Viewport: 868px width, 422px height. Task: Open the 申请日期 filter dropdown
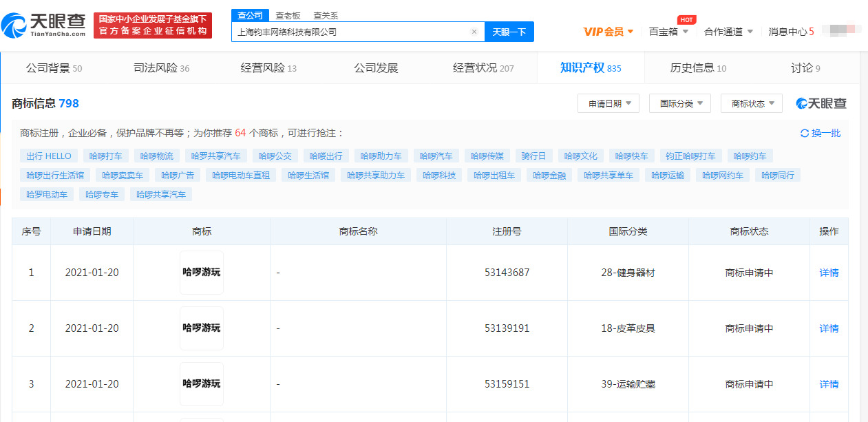coord(610,103)
